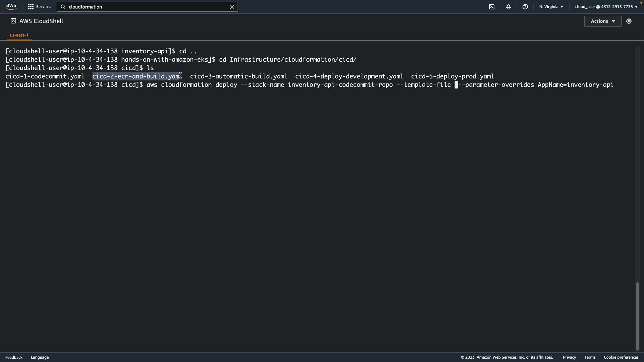Expand the N. Virginia region dropdown
The width and height of the screenshot is (644, 362).
point(551,7)
